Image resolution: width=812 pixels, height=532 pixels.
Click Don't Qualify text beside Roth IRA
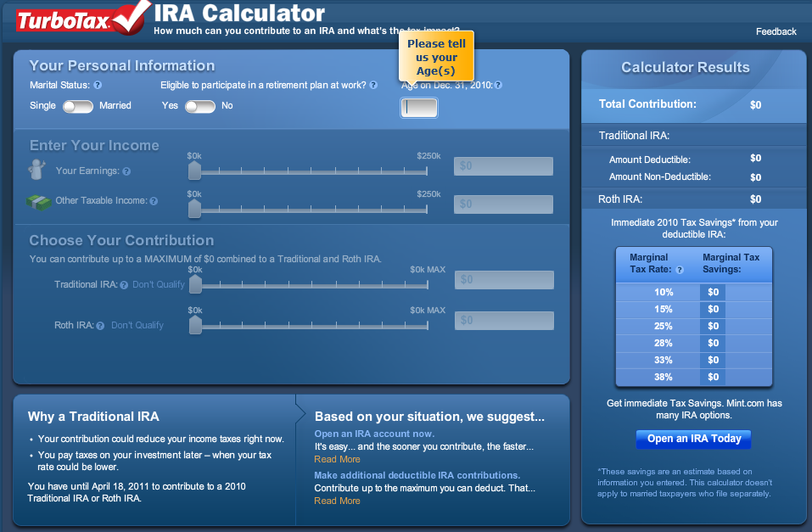[137, 325]
